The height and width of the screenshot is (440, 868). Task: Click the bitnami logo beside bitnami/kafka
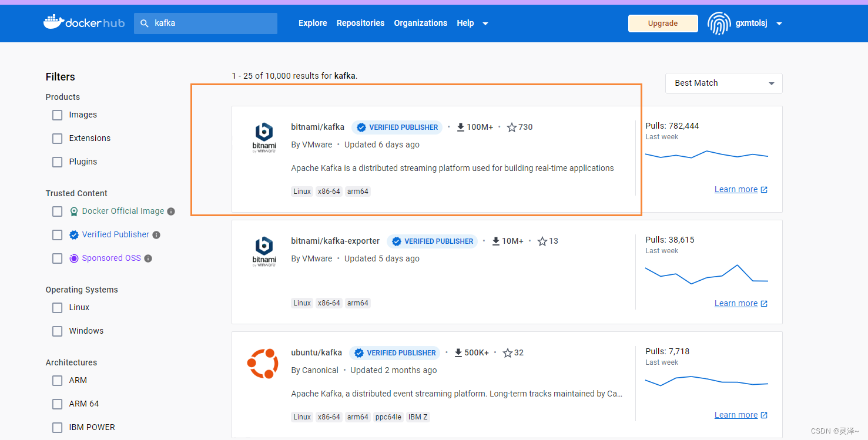264,138
